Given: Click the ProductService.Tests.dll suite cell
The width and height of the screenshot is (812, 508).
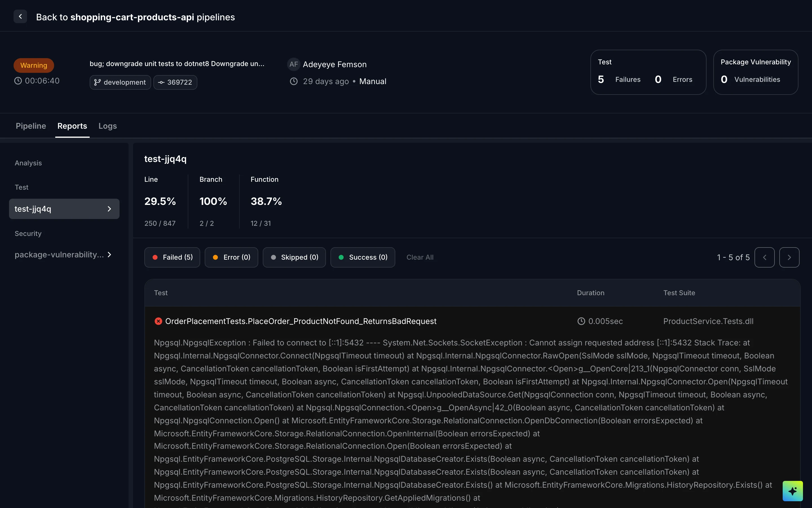Looking at the screenshot, I should point(708,321).
